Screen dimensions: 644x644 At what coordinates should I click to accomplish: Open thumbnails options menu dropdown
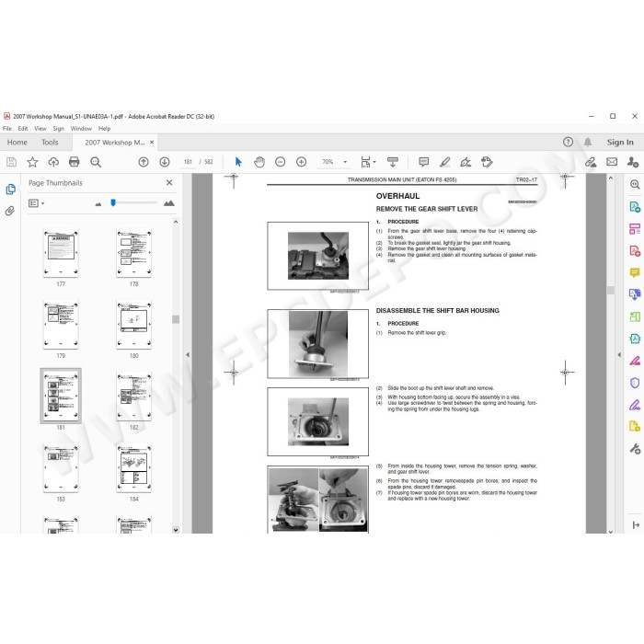pos(36,203)
